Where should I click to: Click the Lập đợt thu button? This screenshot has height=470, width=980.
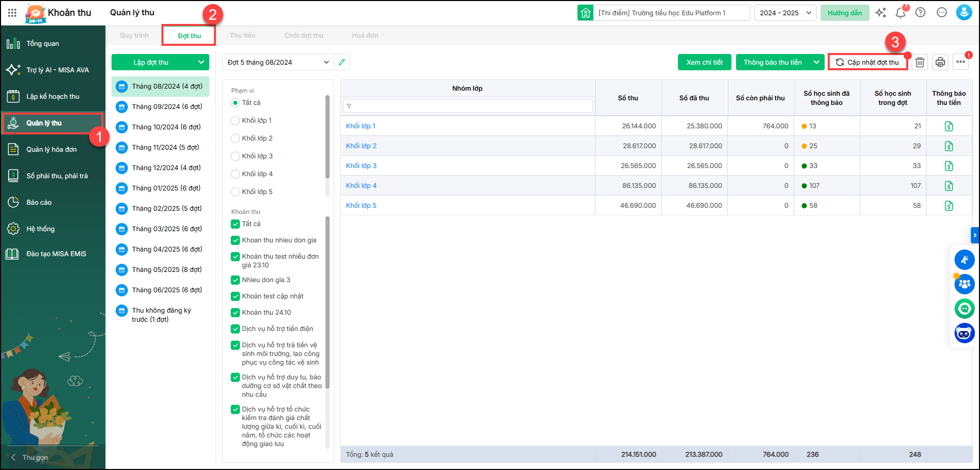(153, 62)
